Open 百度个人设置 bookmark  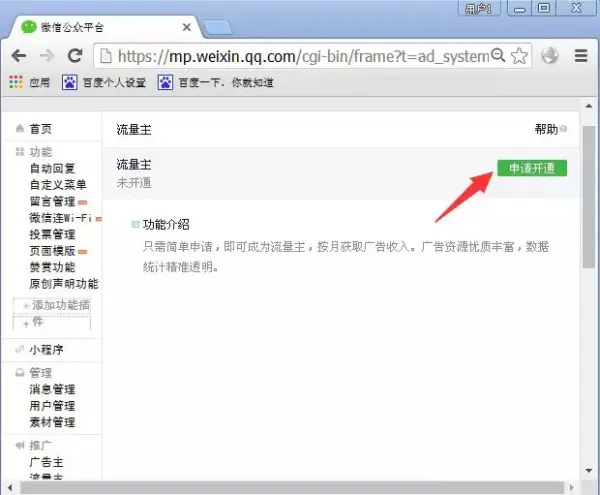(104, 82)
